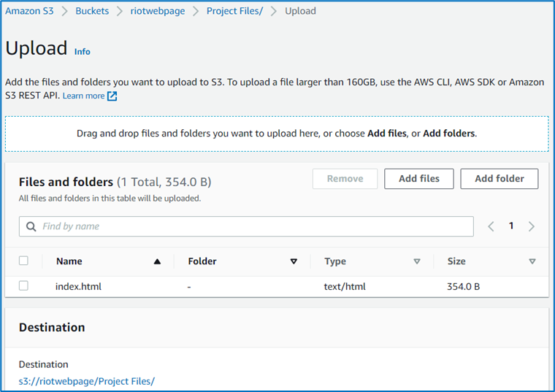555x392 pixels.
Task: Click the 354.0 B size cell
Action: (x=463, y=287)
